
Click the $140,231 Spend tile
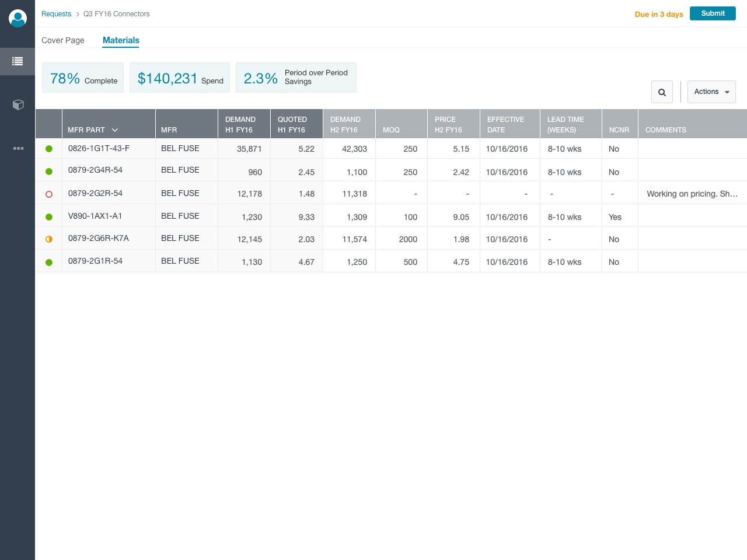[x=180, y=78]
